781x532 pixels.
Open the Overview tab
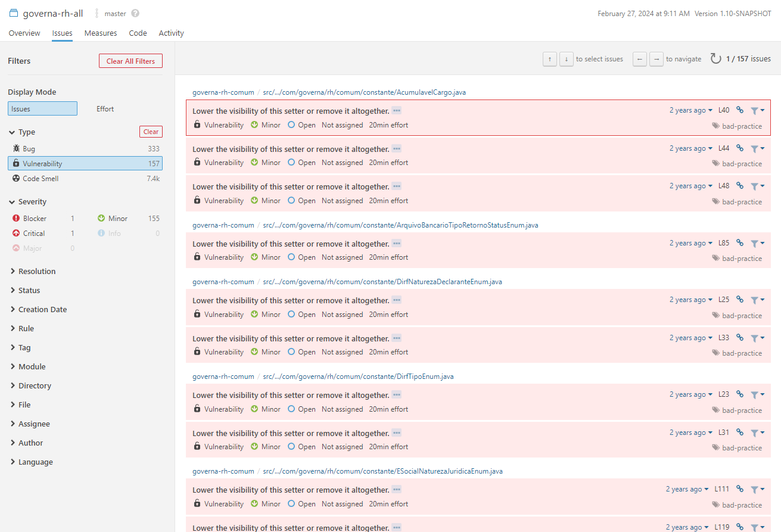tap(24, 33)
